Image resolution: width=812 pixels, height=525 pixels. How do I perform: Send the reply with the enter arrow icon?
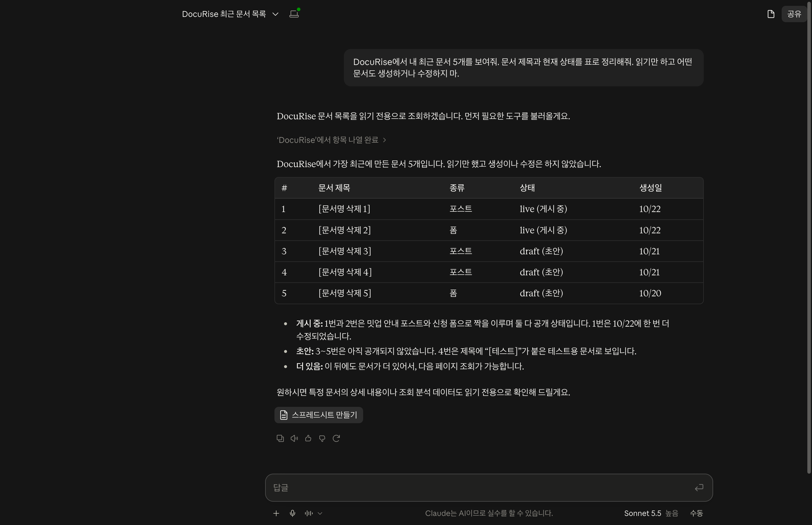click(x=699, y=487)
